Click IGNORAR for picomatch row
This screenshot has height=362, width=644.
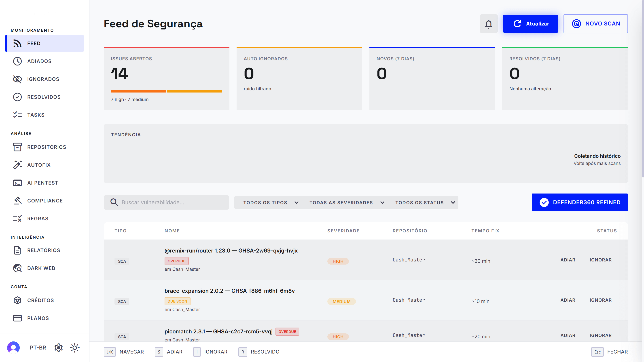click(x=600, y=335)
